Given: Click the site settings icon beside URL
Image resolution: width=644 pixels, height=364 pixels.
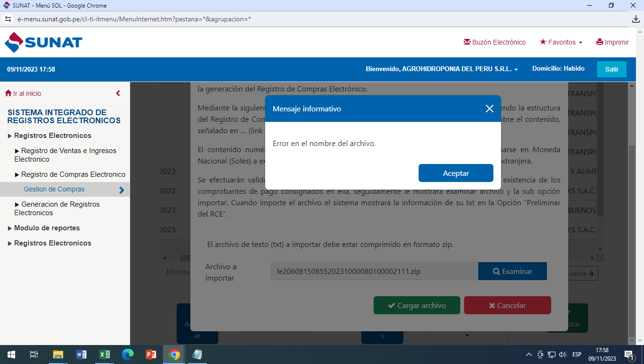Looking at the screenshot, I should [8, 19].
